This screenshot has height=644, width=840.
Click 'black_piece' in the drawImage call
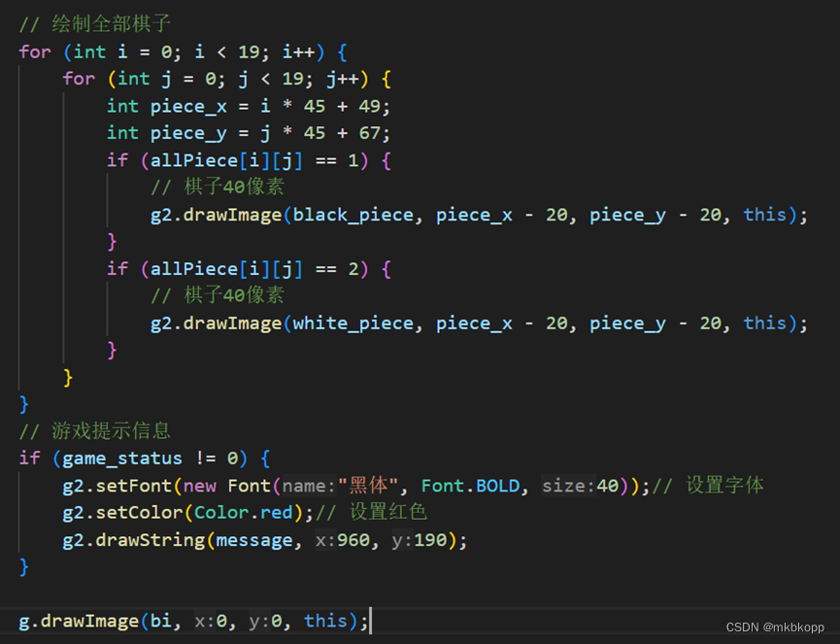(353, 215)
